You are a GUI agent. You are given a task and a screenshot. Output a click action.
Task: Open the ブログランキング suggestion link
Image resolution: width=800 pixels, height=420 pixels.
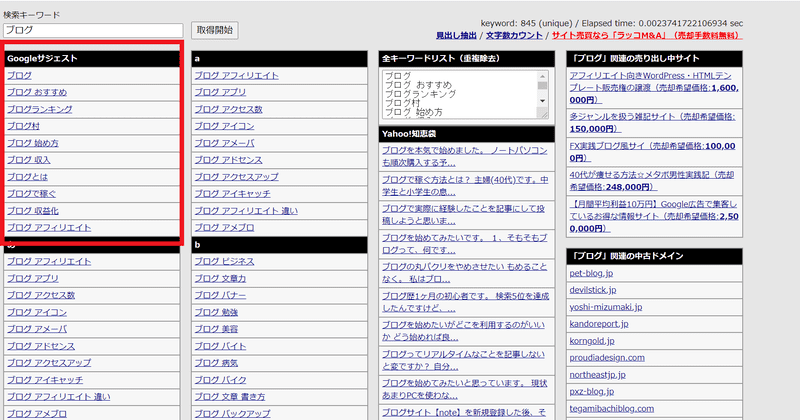pos(40,109)
